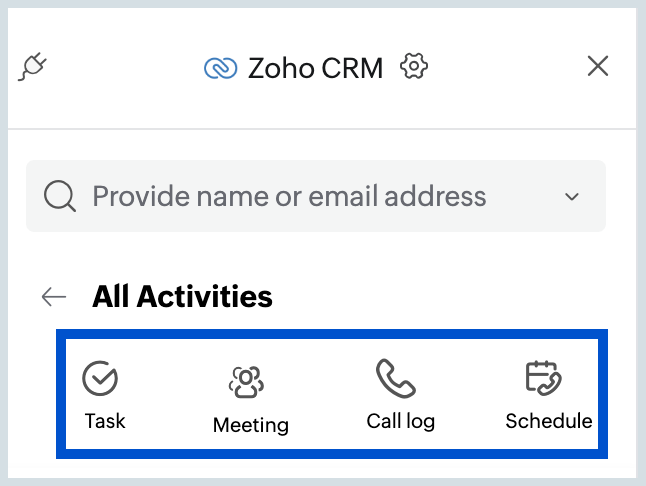Select the Schedule calendar-phone icon

(543, 378)
